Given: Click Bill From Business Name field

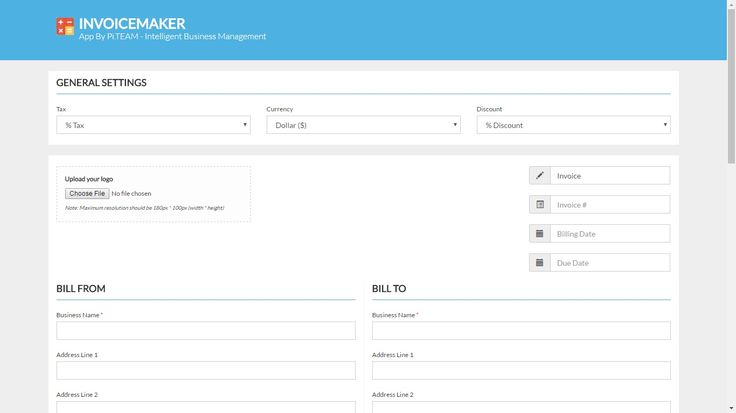Looking at the screenshot, I should pyautogui.click(x=206, y=330).
